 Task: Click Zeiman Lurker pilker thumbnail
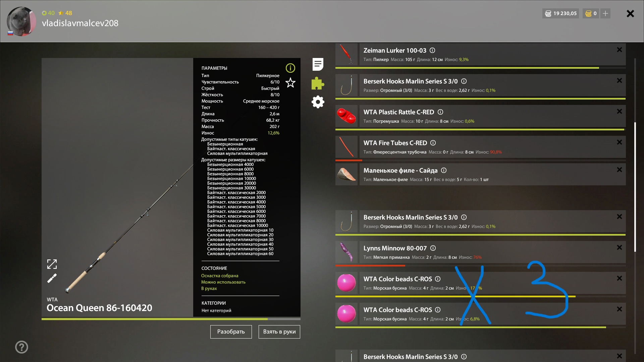tap(346, 54)
